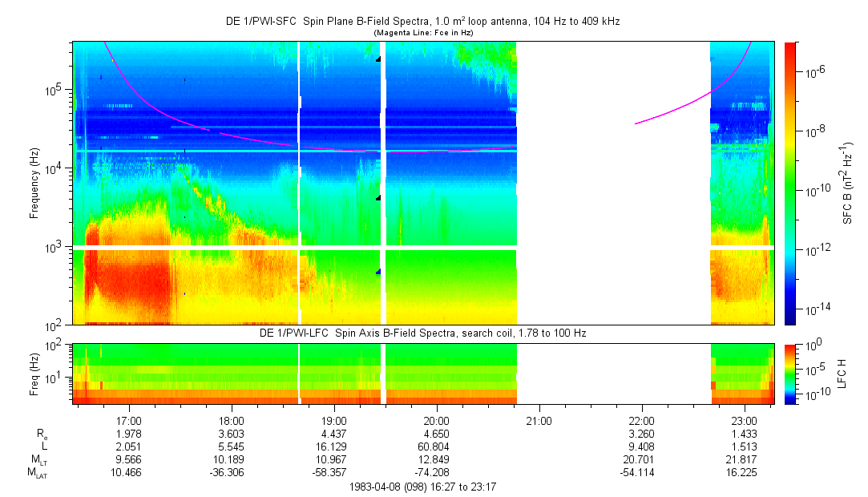Click the DE 1/PWI-SFC plot title
Screen dimensions: 868x497
click(424, 22)
